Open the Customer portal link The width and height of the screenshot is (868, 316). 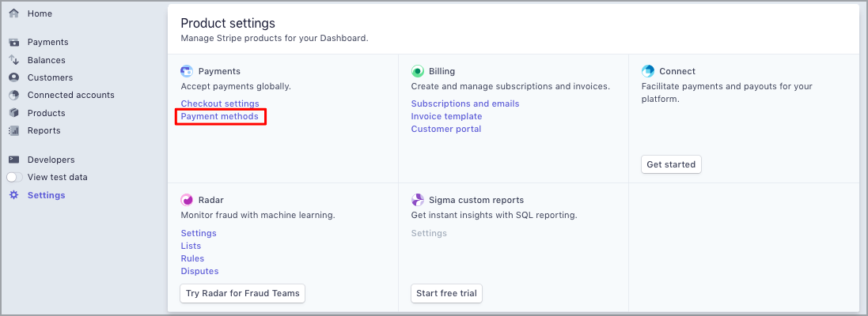tap(446, 129)
